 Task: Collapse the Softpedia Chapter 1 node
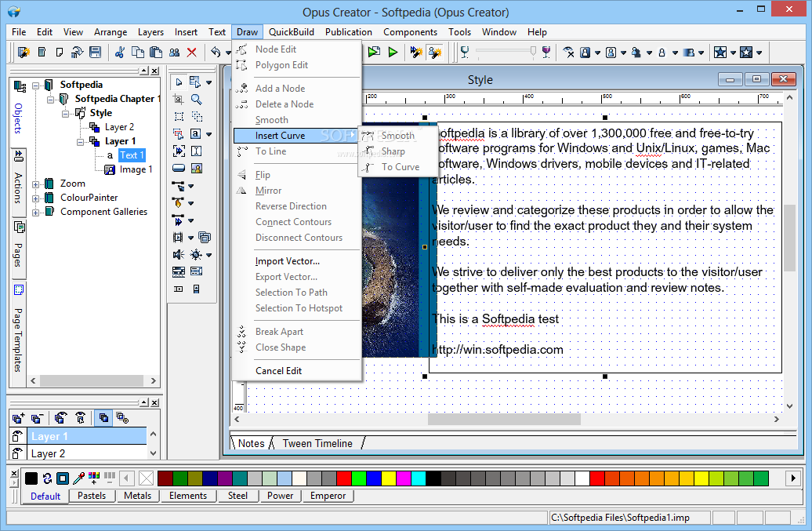click(x=50, y=99)
